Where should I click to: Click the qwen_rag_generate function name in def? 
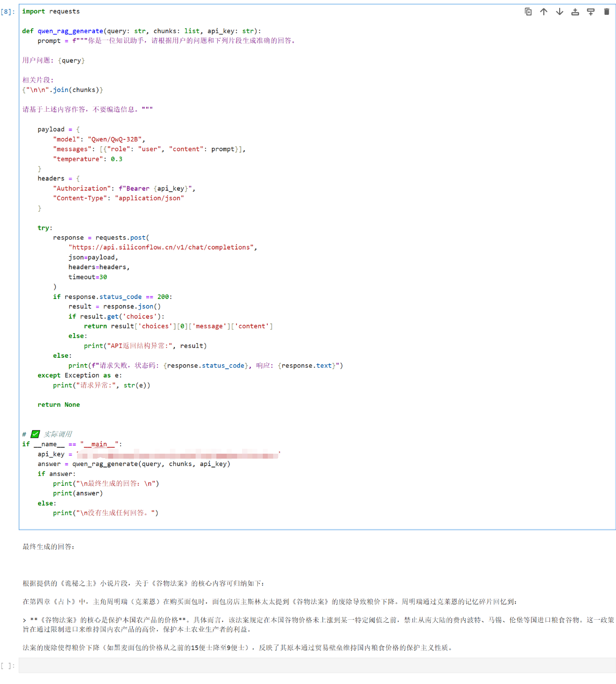(70, 31)
